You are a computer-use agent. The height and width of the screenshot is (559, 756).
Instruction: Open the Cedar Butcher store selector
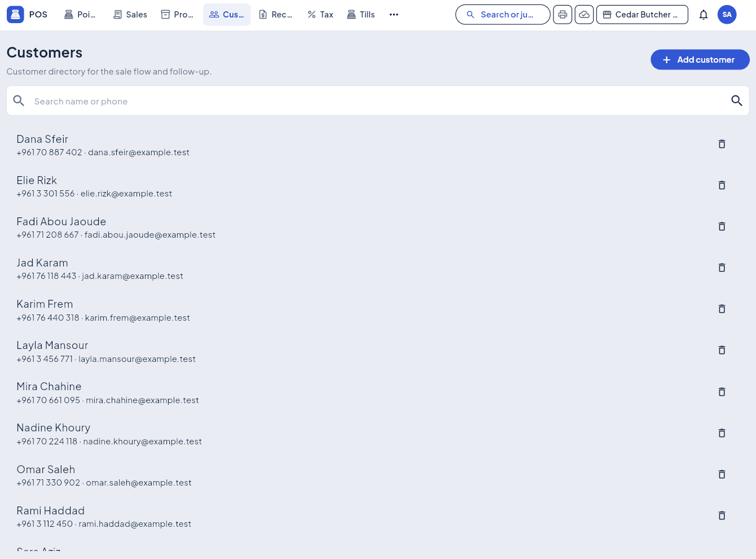tap(642, 15)
